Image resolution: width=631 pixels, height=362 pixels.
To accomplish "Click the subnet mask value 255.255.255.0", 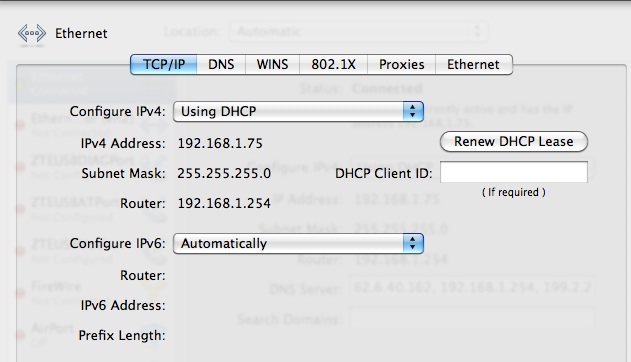I will point(224,173).
